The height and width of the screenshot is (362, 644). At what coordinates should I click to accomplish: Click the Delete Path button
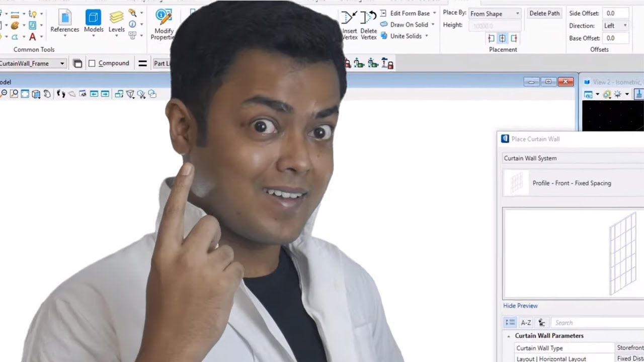544,14
